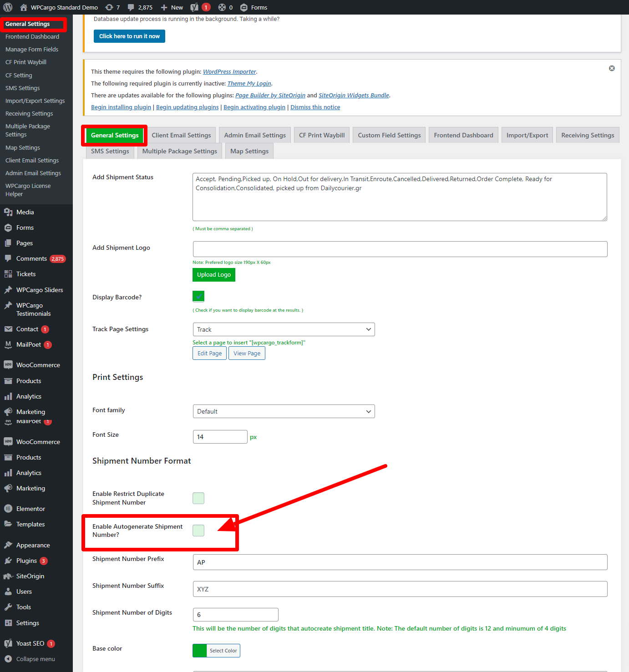
Task: Open the Track Page Settings dropdown
Action: tap(284, 329)
